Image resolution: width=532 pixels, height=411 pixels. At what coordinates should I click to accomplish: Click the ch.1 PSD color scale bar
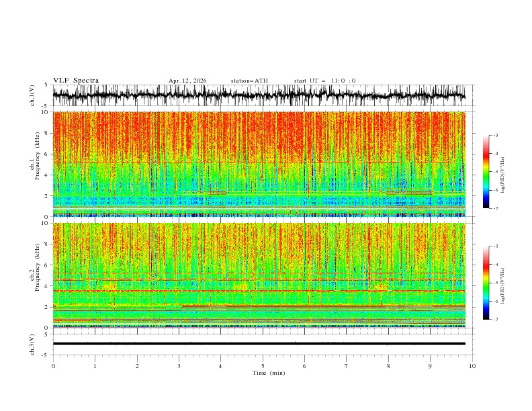point(486,171)
